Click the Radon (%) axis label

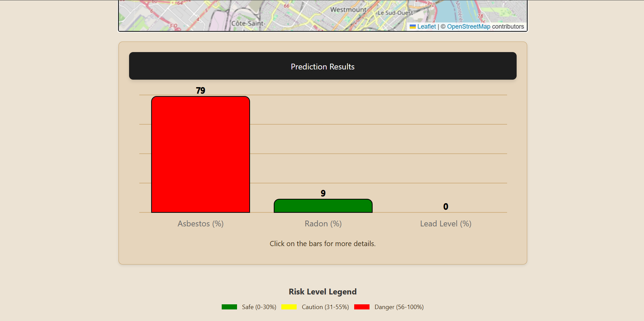pyautogui.click(x=323, y=224)
